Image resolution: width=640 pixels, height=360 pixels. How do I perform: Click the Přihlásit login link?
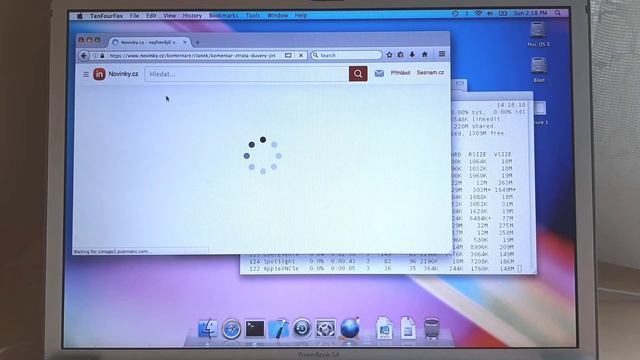400,73
